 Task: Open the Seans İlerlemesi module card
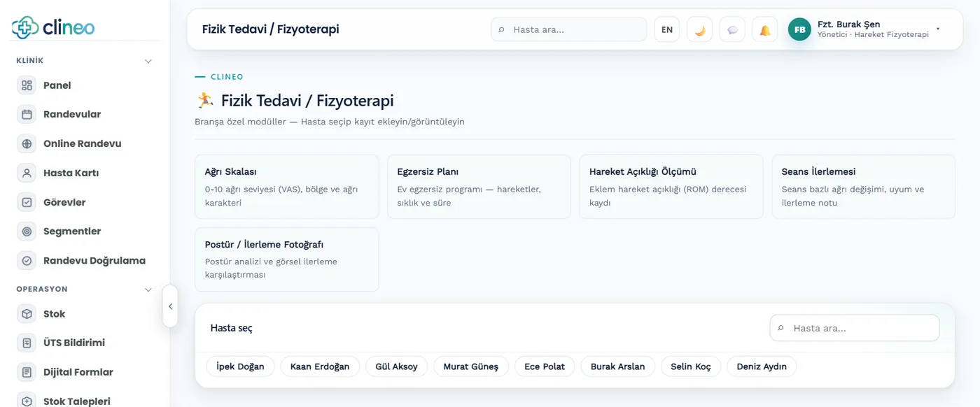[864, 187]
